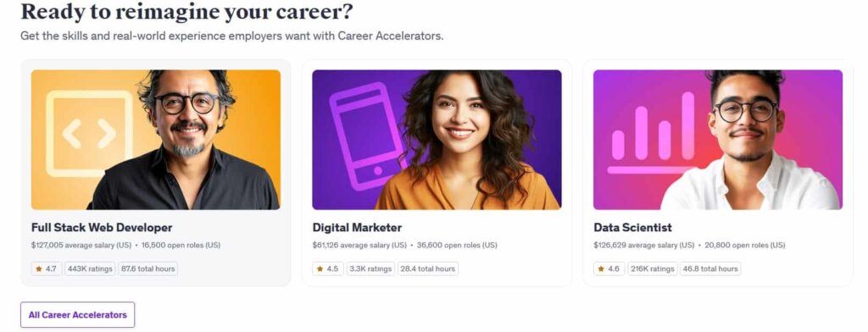Click the star rating icon on Full Stack card

[39, 269]
